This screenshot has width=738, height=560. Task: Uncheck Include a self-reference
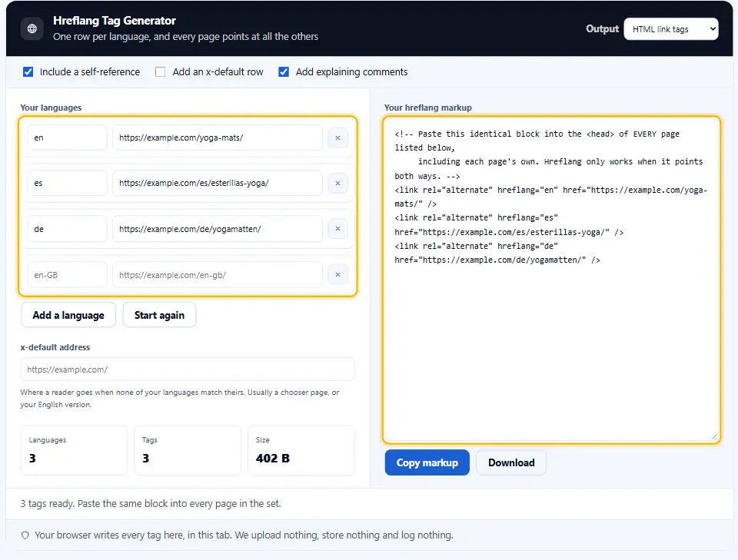coord(28,72)
